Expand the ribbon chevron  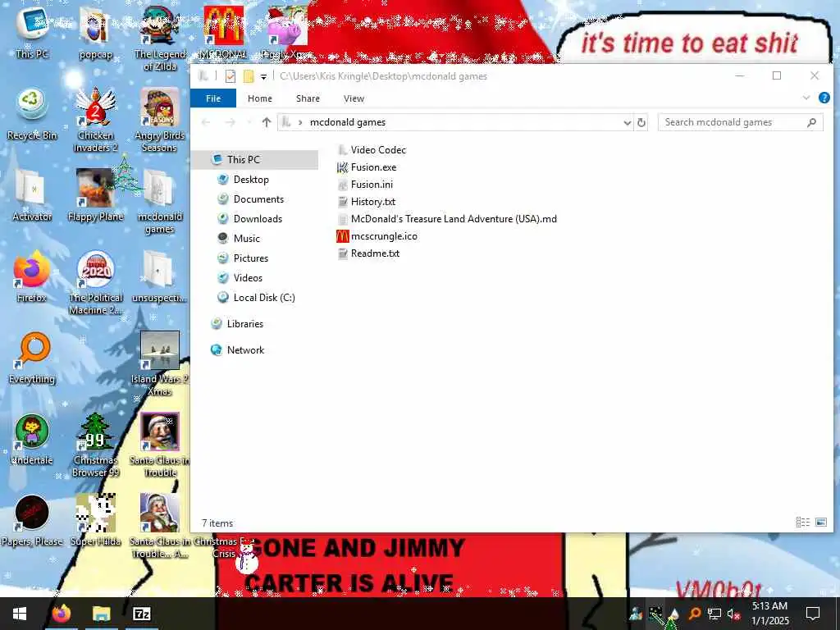806,98
